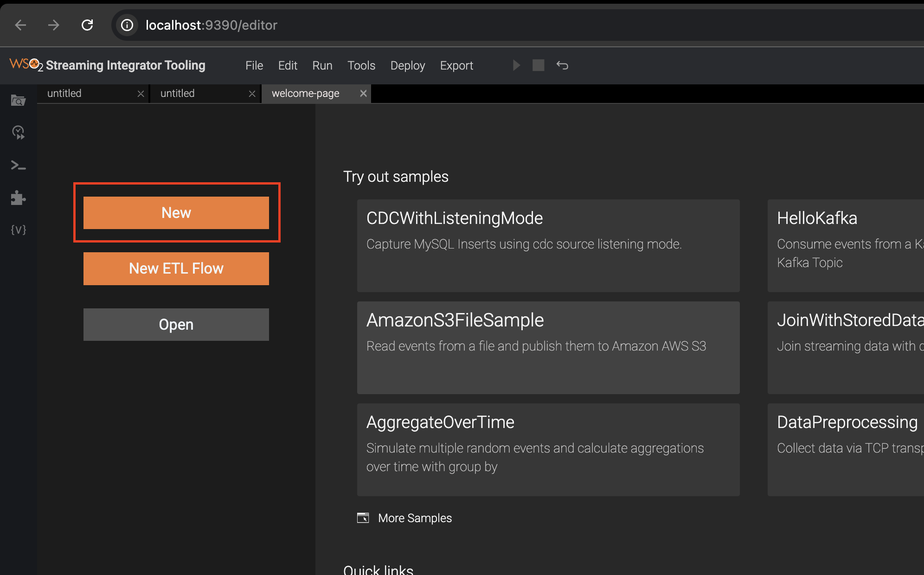Image resolution: width=924 pixels, height=575 pixels.
Task: Open the template variables {v} icon
Action: coord(18,230)
